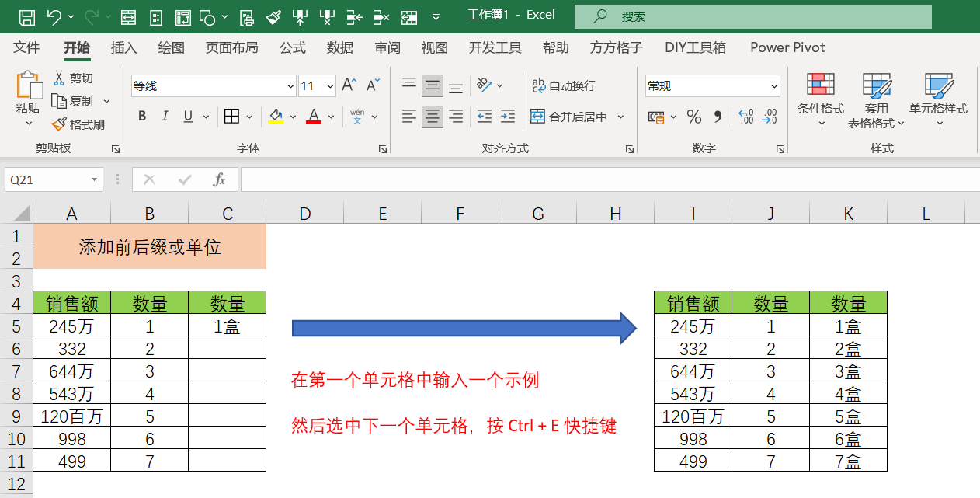Select cell C5 containing 1盒
Viewport: 980px width, 498px height.
point(227,326)
